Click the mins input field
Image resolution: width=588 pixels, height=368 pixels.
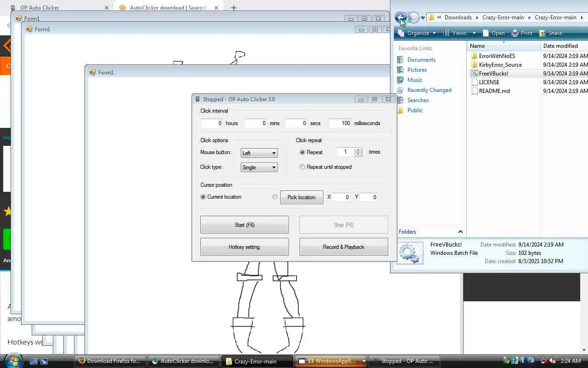[x=256, y=123]
